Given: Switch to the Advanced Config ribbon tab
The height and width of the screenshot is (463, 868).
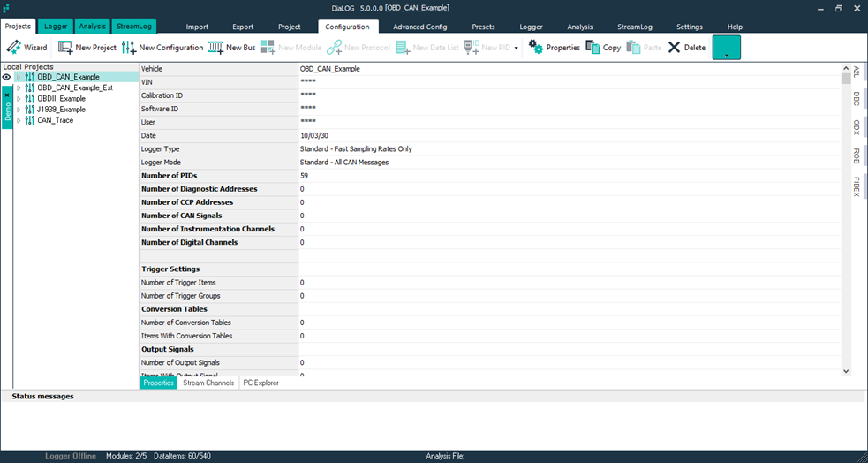Looking at the screenshot, I should tap(419, 27).
